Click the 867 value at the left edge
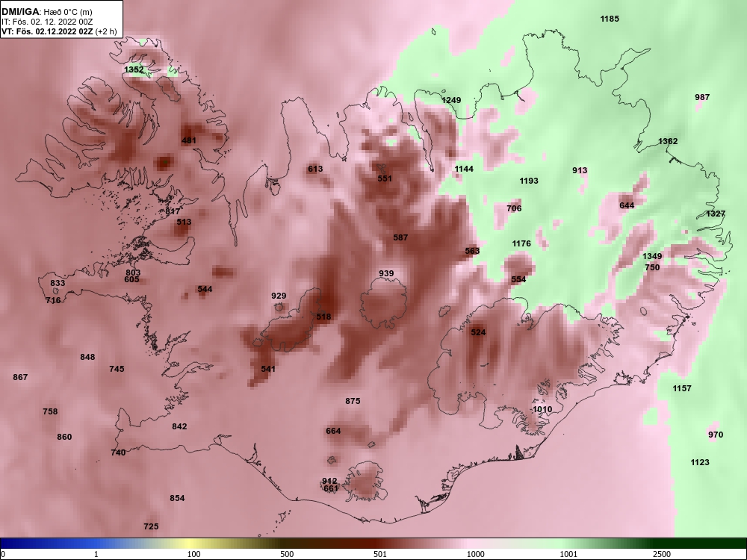This screenshot has height=560, width=747. tap(20, 377)
